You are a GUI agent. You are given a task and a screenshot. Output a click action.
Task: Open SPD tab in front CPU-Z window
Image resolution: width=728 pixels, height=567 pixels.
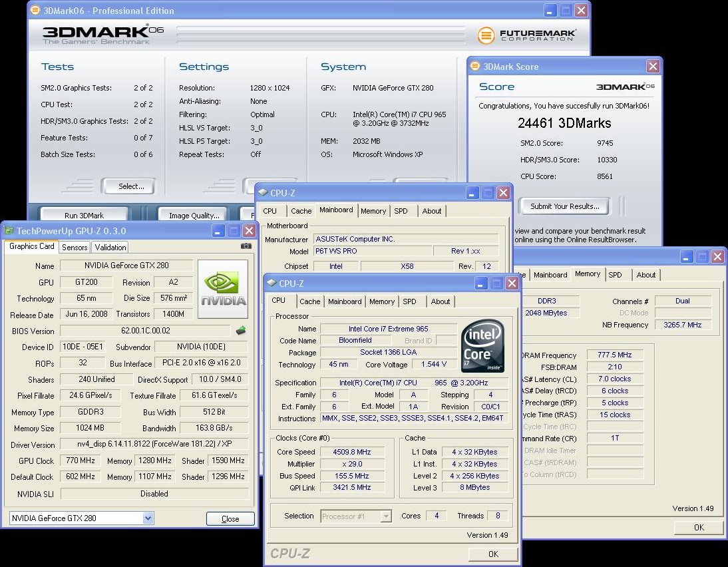[409, 301]
